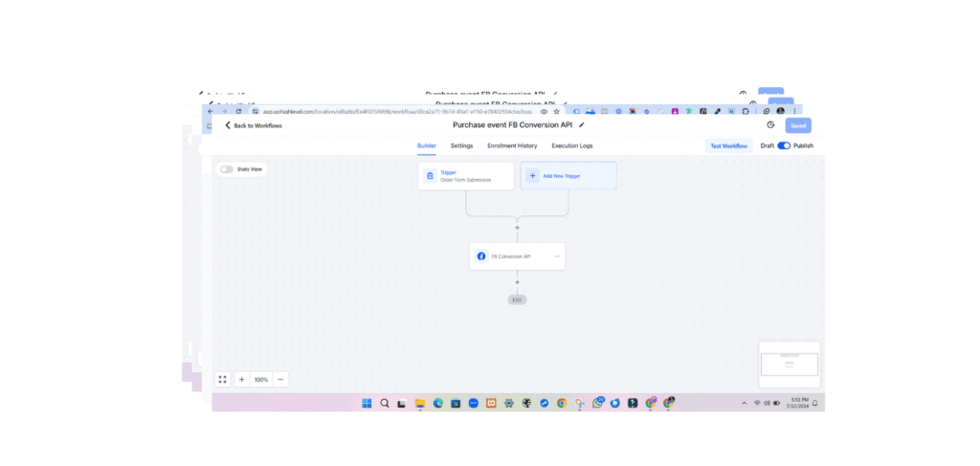
Task: Zoom in with the plus button
Action: (242, 379)
